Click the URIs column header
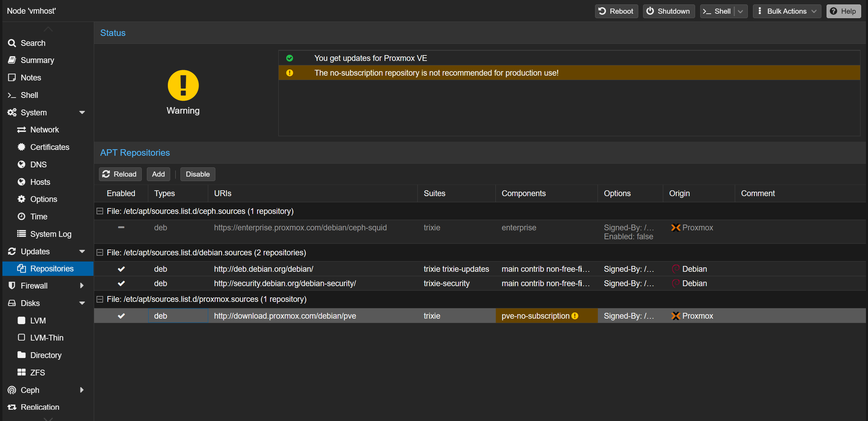Screen dimensions: 868x421 click(x=223, y=193)
